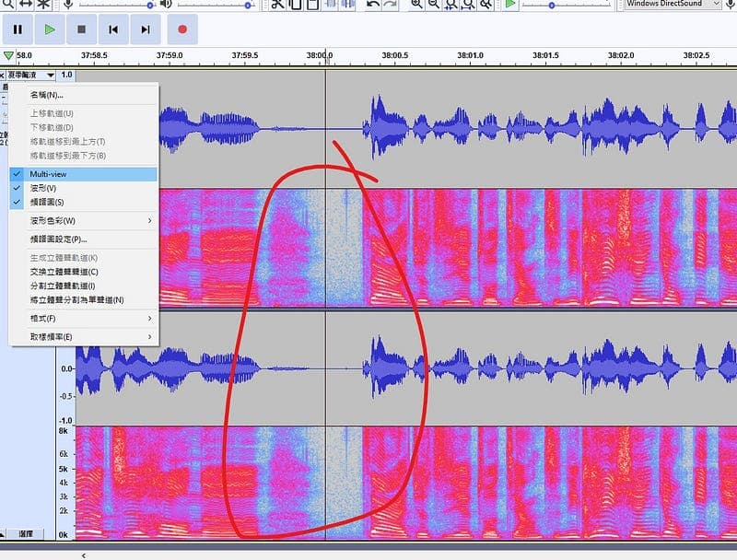The width and height of the screenshot is (737, 560).
Task: Click the Zoom Toggle icon
Action: [486, 5]
